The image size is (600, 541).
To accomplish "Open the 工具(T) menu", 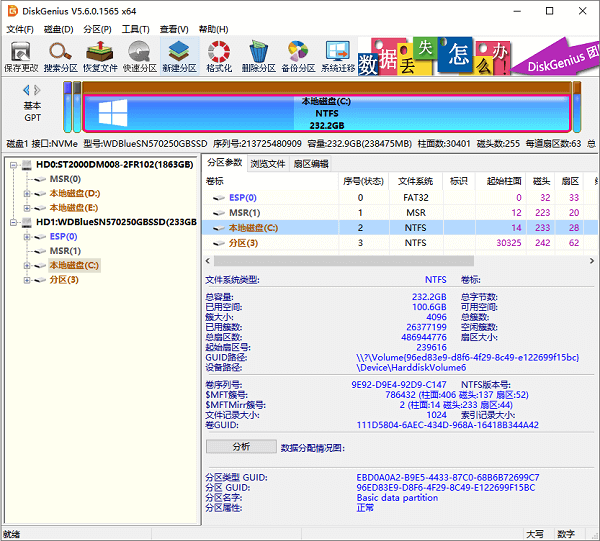I will pyautogui.click(x=135, y=29).
